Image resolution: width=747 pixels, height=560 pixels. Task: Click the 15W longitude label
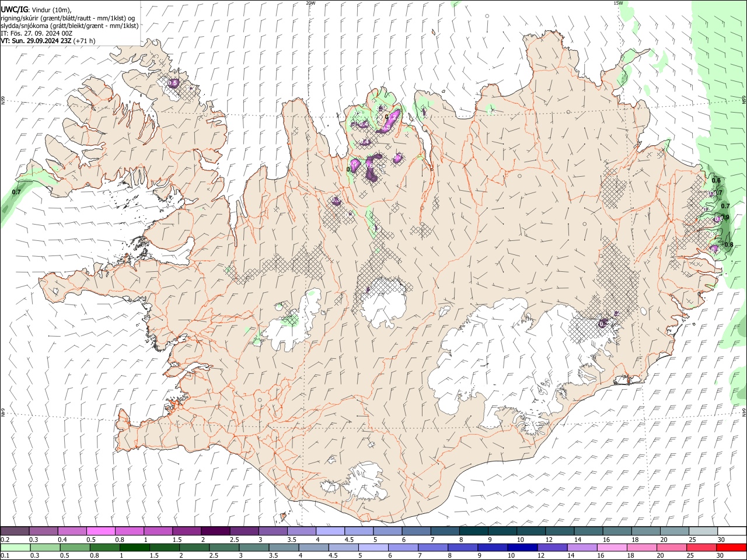(x=618, y=3)
